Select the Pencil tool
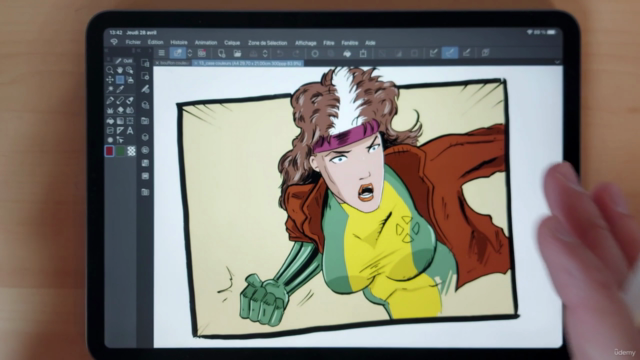640x360 pixels. pos(120,100)
